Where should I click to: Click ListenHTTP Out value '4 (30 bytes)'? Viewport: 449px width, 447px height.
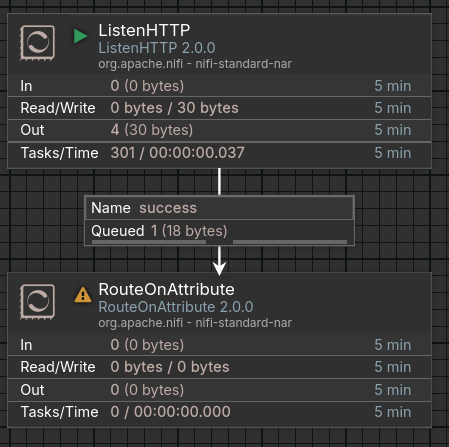[152, 130]
